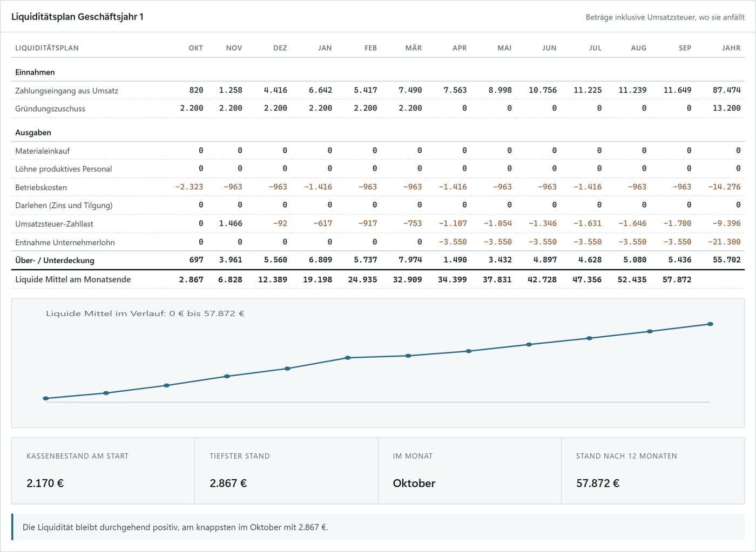Image resolution: width=756 pixels, height=552 pixels.
Task: Click Liquide Mittel am Monatsende label
Action: pyautogui.click(x=73, y=280)
